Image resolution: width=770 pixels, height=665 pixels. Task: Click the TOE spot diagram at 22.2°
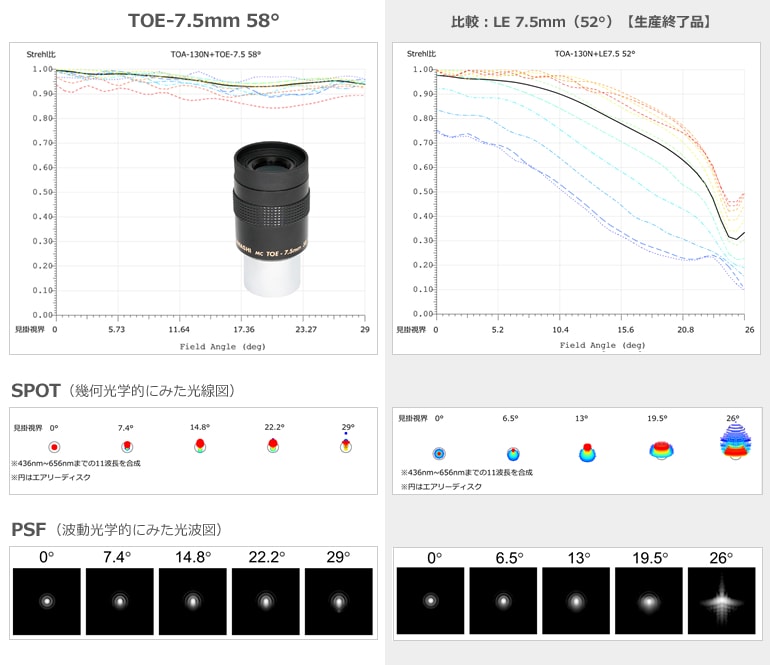click(x=272, y=445)
